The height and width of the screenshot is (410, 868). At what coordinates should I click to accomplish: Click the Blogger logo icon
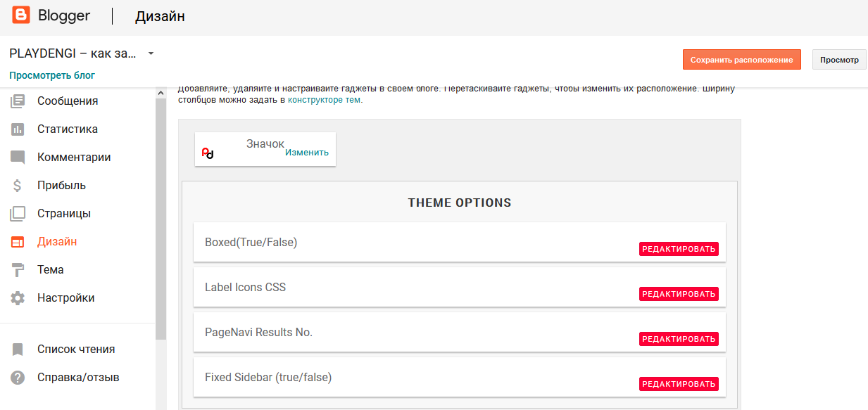point(21,15)
